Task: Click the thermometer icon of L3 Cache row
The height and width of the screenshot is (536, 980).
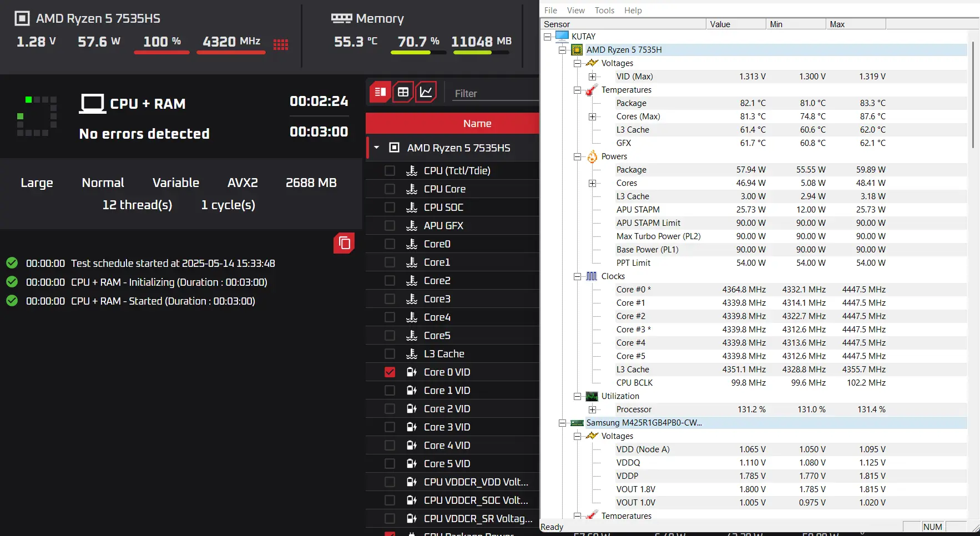Action: 412,354
